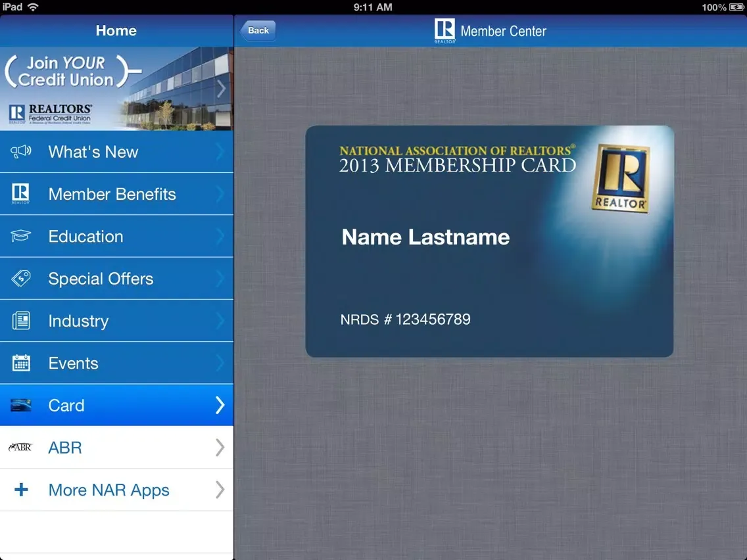Expand Events row chevron
Image resolution: width=747 pixels, height=560 pixels.
coord(220,363)
